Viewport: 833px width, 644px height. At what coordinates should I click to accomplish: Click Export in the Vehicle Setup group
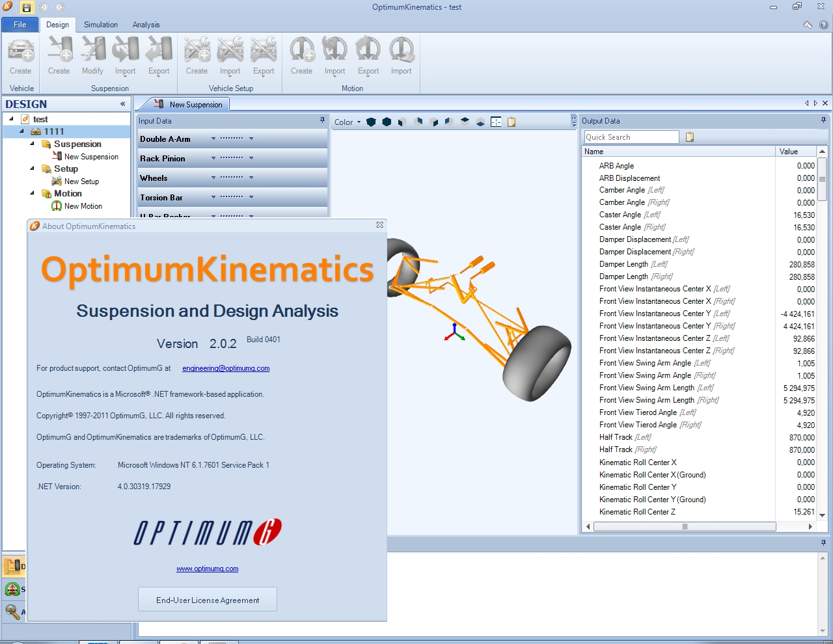264,56
